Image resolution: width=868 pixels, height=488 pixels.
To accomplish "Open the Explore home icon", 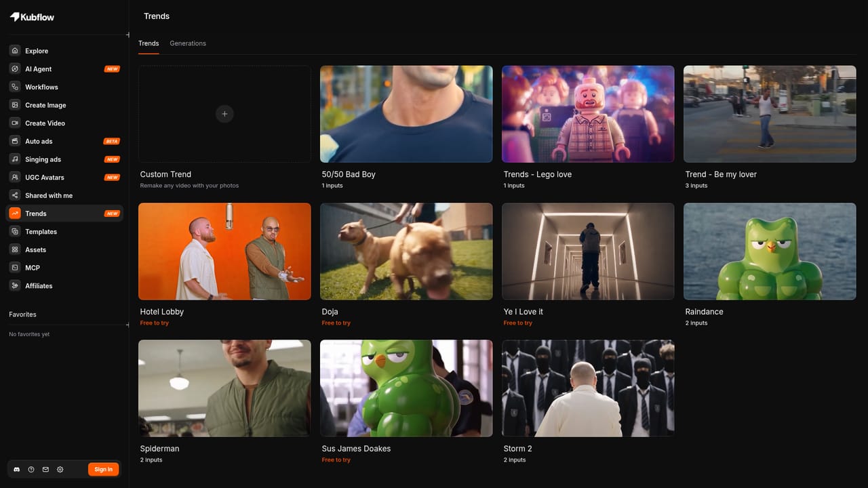I will [15, 51].
